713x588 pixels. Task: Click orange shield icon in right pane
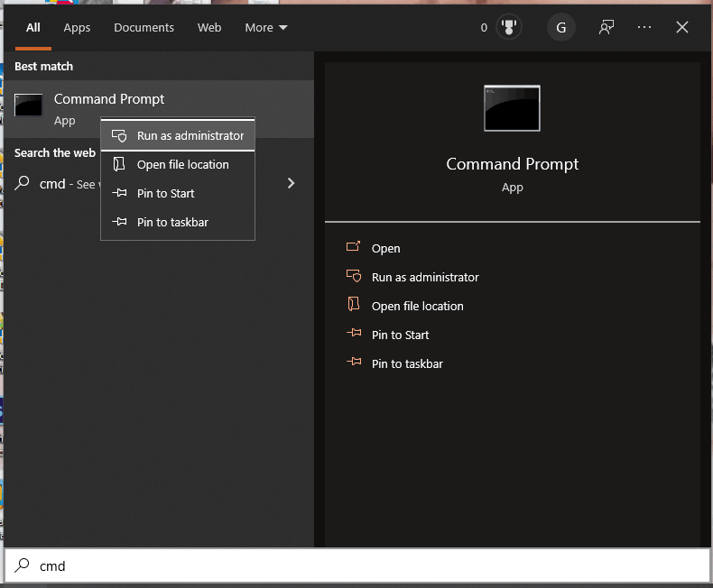354,276
